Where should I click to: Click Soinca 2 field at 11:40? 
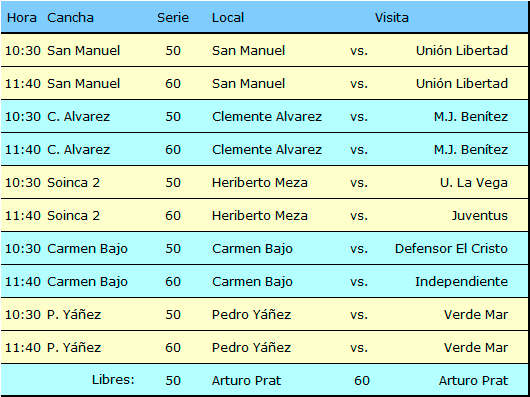click(x=73, y=216)
